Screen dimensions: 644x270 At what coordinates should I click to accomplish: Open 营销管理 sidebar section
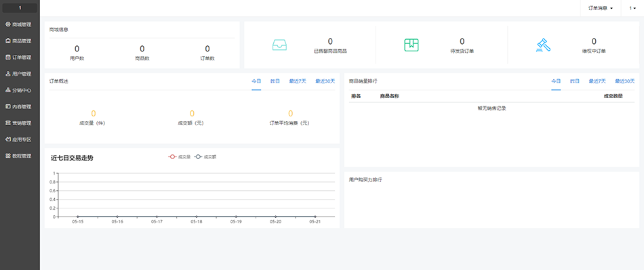[18, 123]
